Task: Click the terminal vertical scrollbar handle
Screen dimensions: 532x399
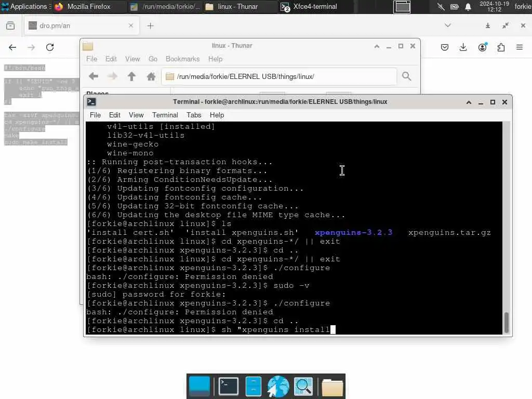Action: [507, 322]
